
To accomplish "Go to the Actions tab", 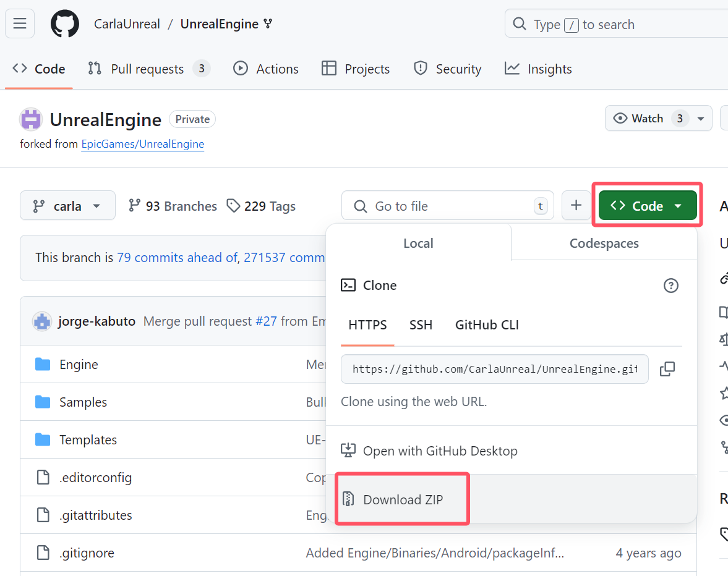I will pyautogui.click(x=266, y=69).
